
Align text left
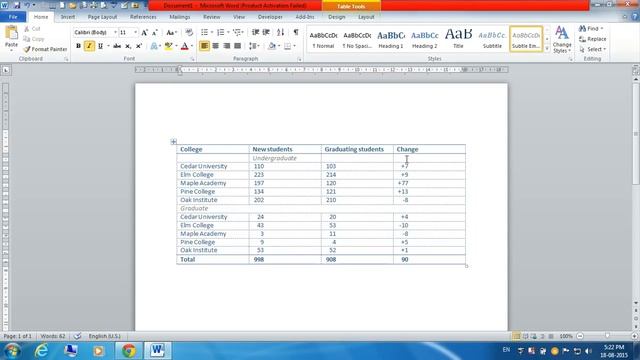coord(204,46)
